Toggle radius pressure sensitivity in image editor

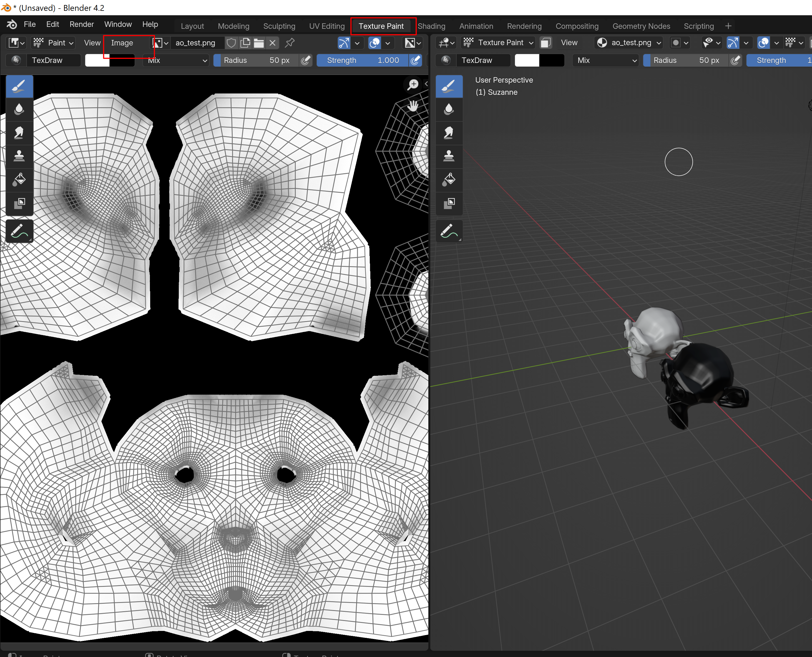tap(305, 60)
